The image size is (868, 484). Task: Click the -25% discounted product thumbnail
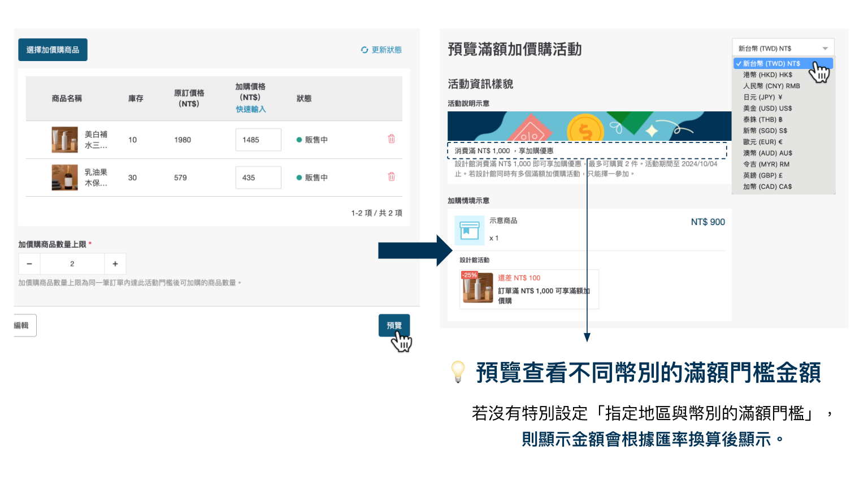pyautogui.click(x=478, y=288)
